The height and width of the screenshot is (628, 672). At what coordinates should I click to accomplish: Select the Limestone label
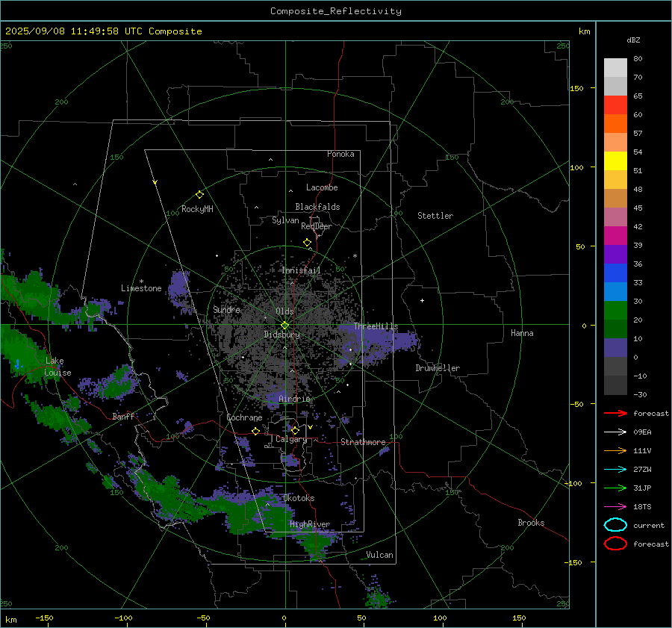coord(141,288)
